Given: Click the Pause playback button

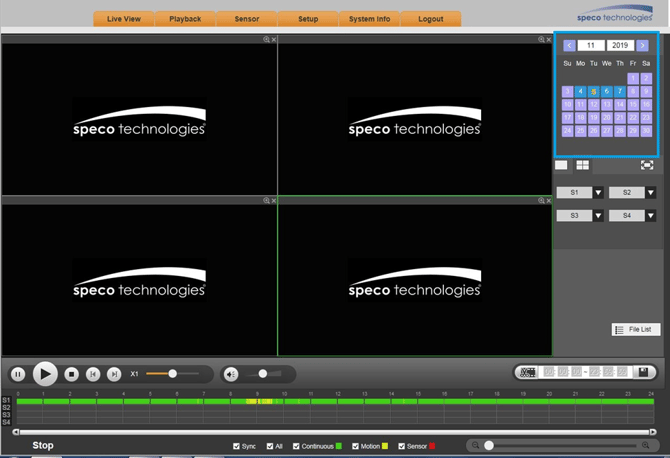Looking at the screenshot, I should tap(18, 374).
